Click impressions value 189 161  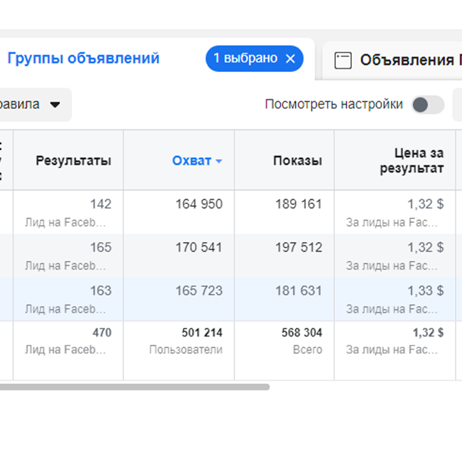click(x=298, y=204)
